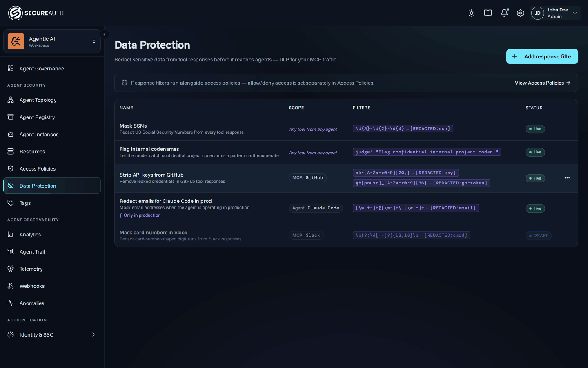Click the MCP: Slack scope chip
This screenshot has height=368, width=588.
click(306, 236)
